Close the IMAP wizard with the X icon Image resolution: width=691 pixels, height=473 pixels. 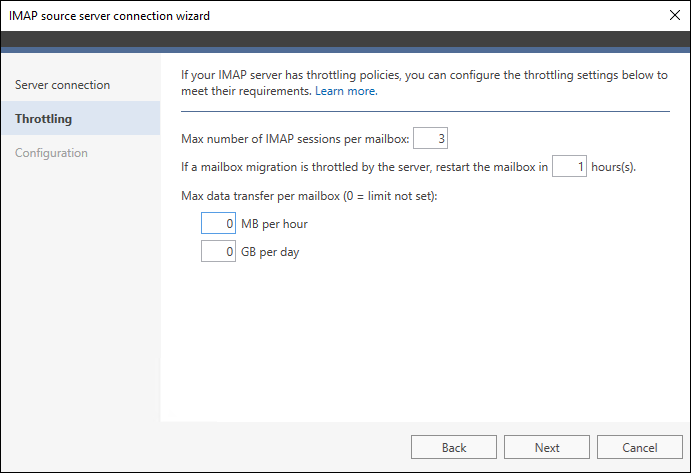(x=674, y=15)
